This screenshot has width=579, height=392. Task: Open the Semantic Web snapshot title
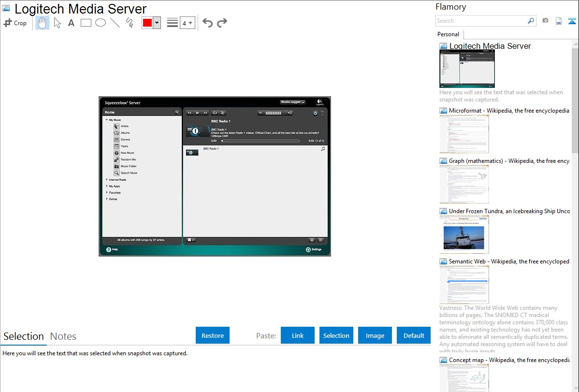pos(509,261)
